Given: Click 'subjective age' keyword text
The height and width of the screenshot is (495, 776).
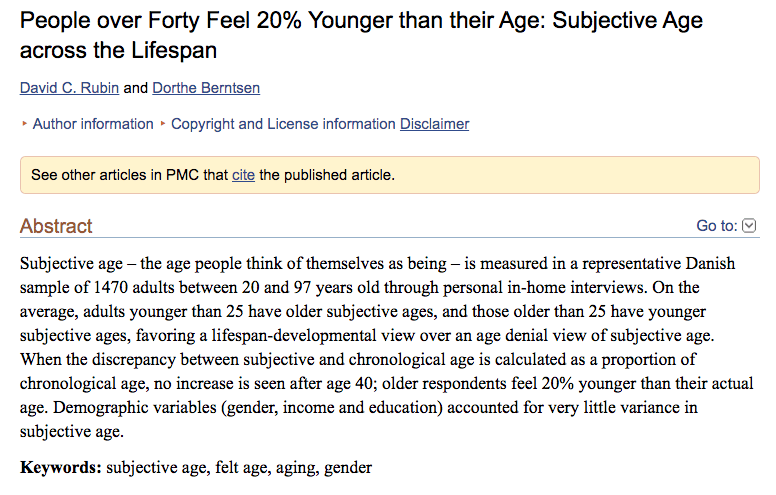Looking at the screenshot, I should (158, 467).
